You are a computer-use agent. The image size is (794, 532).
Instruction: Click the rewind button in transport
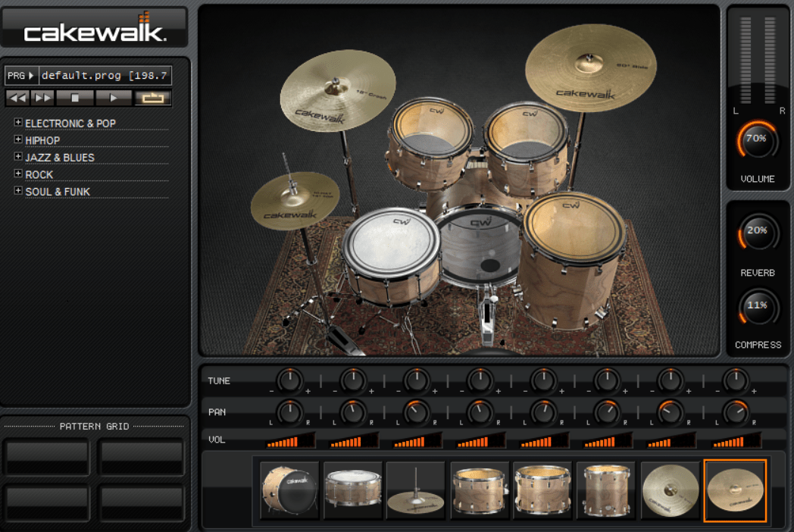(x=17, y=98)
